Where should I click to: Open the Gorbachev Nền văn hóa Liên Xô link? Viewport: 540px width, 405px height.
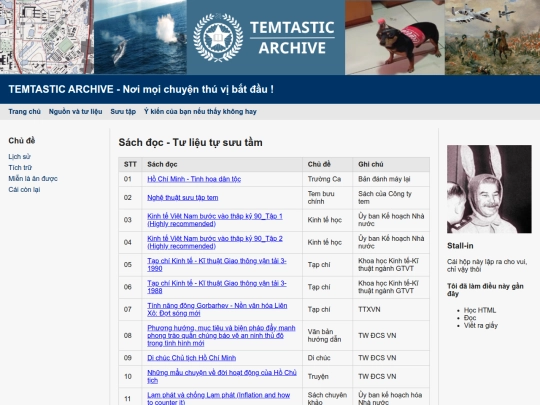click(x=217, y=310)
